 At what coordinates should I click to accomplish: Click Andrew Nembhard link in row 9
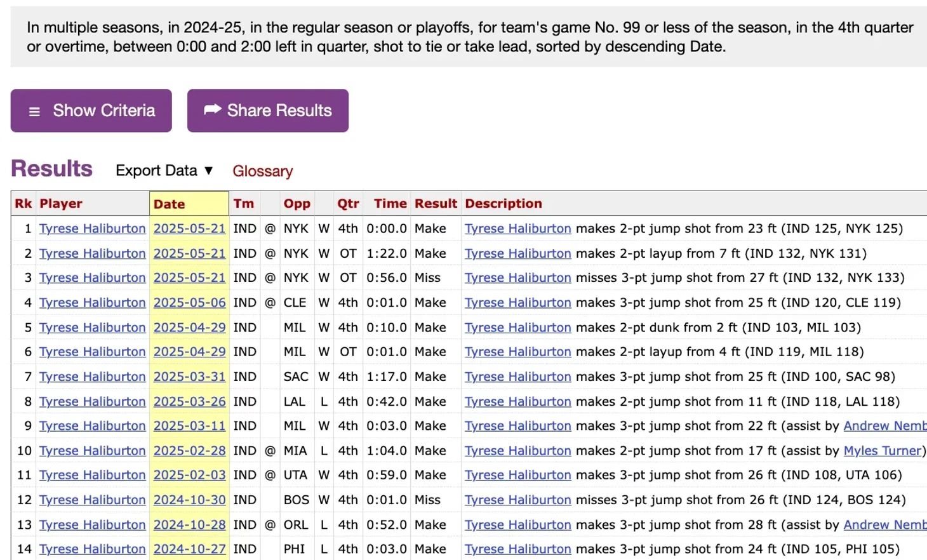884,426
